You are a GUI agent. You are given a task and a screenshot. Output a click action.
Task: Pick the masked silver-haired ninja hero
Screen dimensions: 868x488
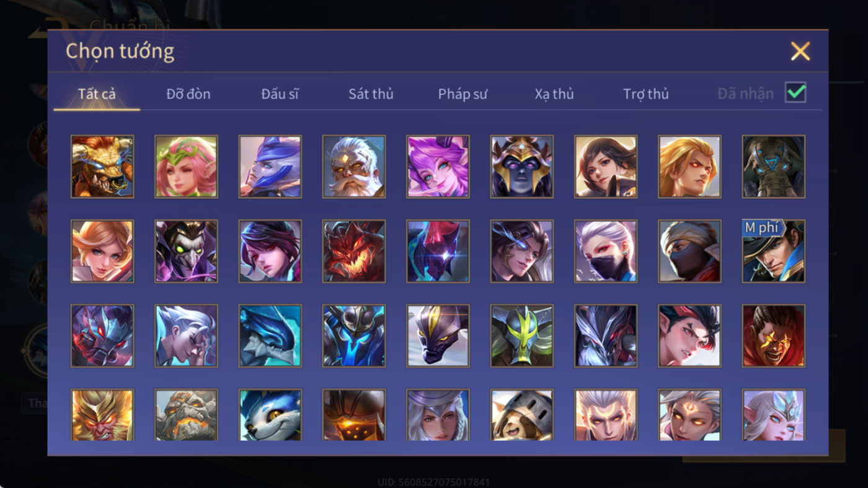(606, 251)
